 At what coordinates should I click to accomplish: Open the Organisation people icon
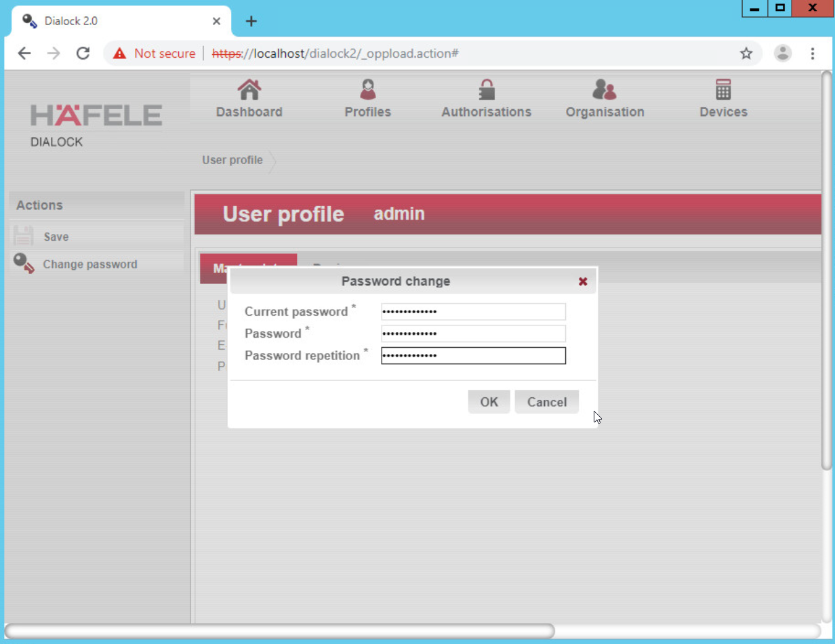(x=604, y=89)
